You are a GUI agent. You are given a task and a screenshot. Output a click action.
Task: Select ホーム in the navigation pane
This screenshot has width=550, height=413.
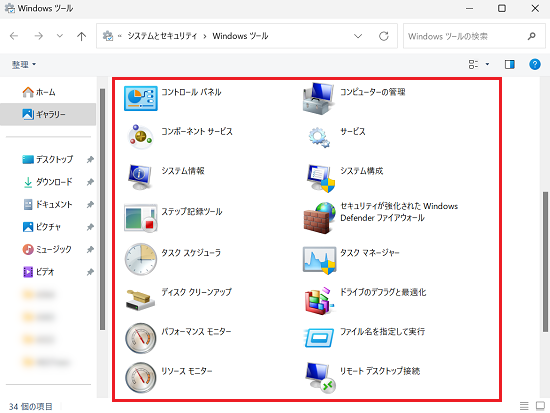point(48,92)
